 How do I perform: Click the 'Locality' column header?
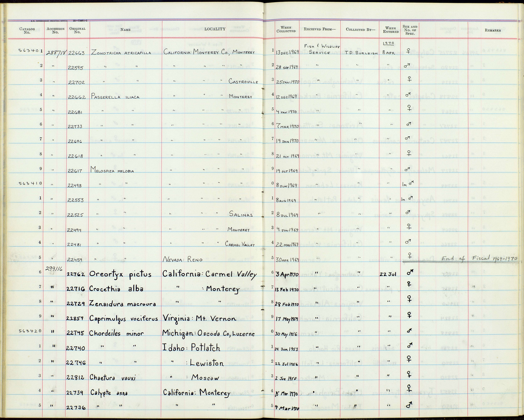[215, 29]
